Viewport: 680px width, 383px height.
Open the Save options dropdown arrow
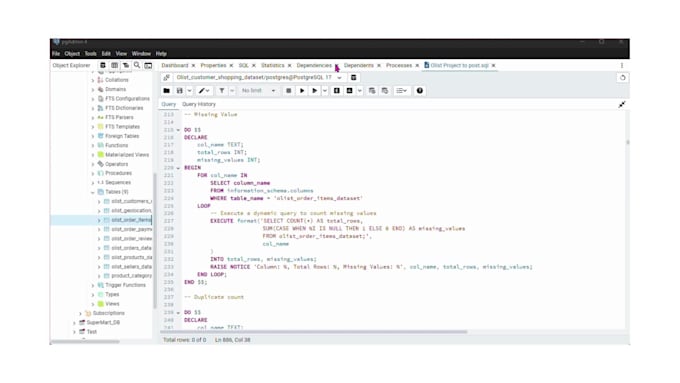click(190, 91)
